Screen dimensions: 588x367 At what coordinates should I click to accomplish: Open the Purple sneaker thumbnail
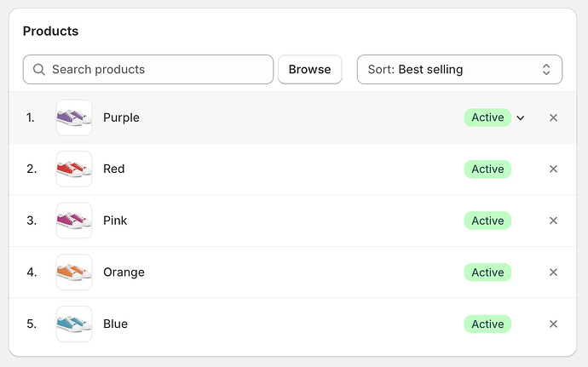[x=74, y=118]
